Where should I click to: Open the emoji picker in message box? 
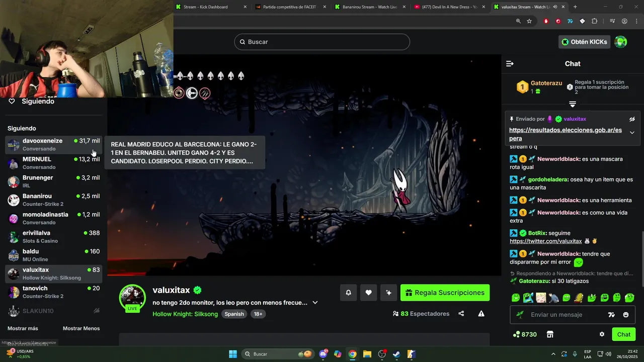click(x=626, y=315)
